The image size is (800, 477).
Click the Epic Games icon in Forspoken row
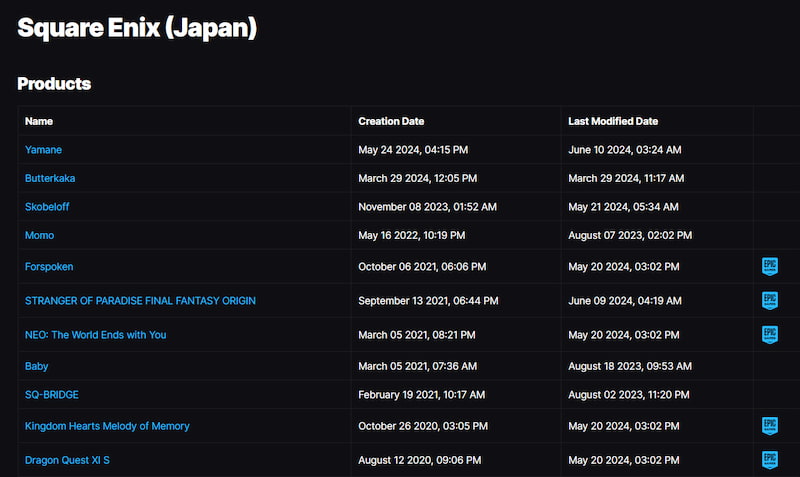(x=769, y=266)
